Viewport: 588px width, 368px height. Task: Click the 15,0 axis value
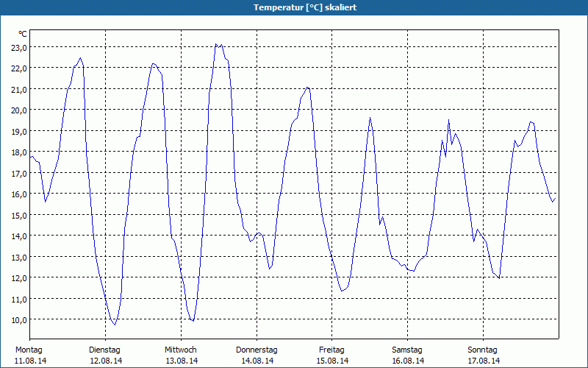pyautogui.click(x=19, y=215)
